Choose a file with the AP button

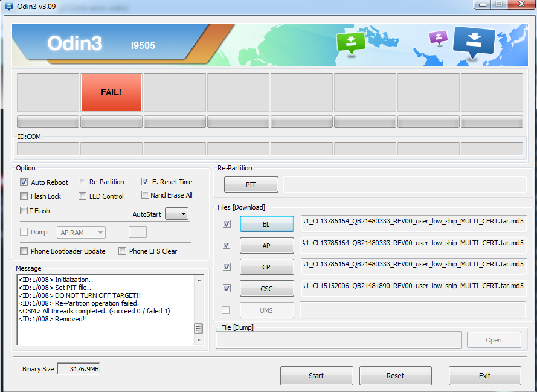click(267, 245)
